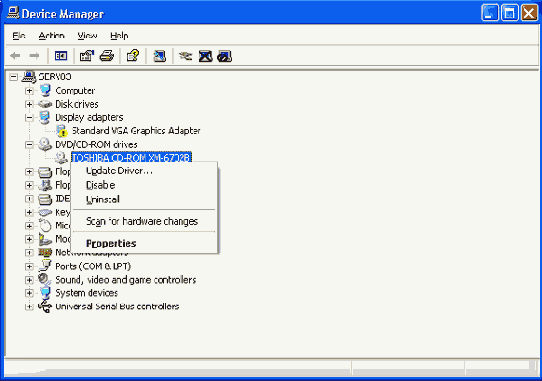Expand the Network adapters node
This screenshot has width=542, height=381.
[x=29, y=253]
